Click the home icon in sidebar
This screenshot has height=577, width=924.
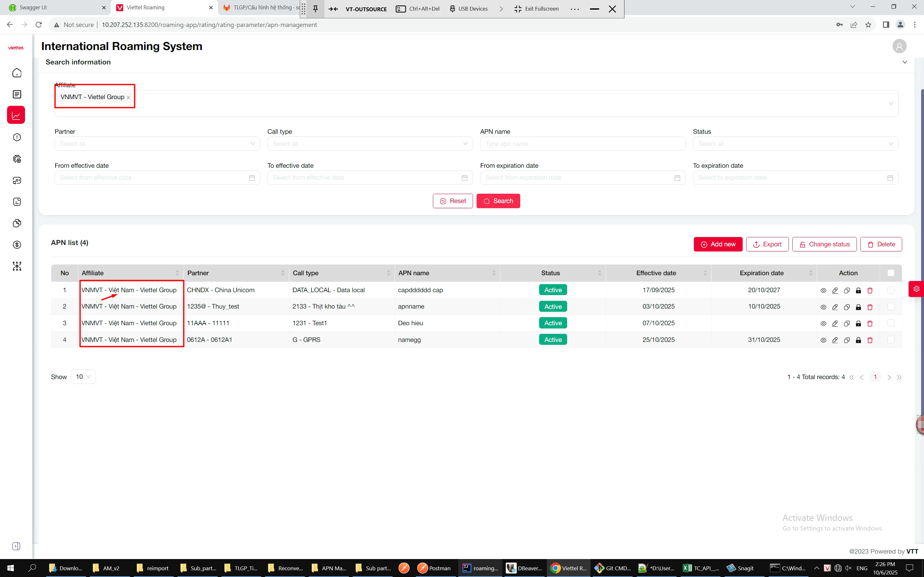tap(17, 73)
